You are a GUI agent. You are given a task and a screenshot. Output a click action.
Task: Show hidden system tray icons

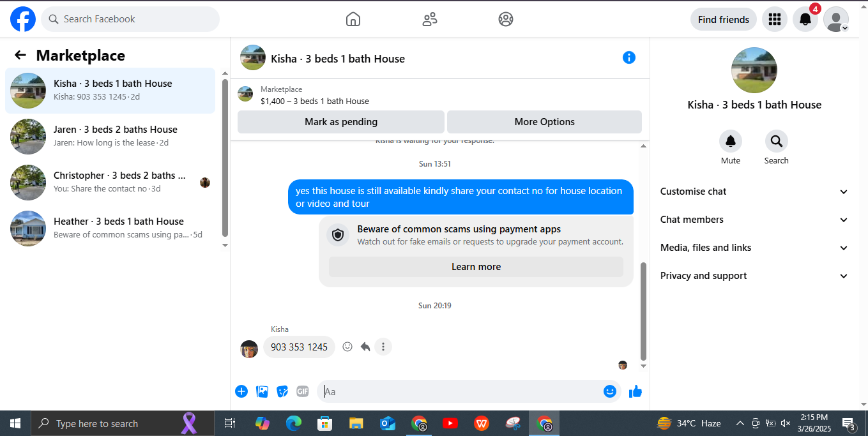(x=740, y=423)
